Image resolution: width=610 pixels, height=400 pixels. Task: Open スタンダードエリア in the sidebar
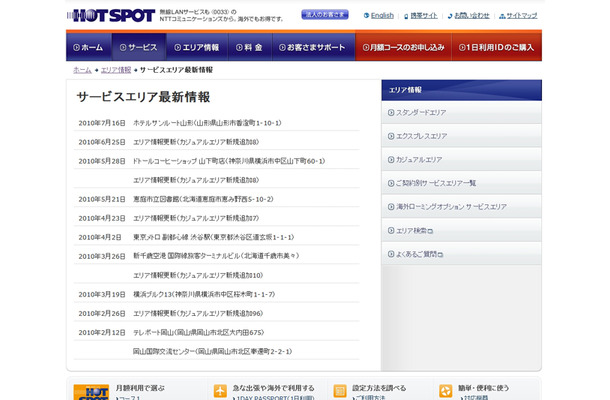pos(461,112)
